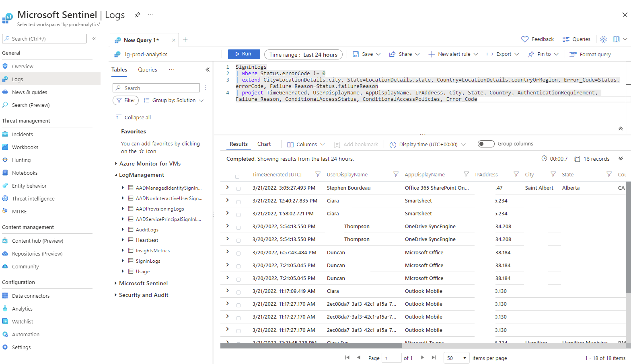Viewport: 631px width, 364px height.
Task: Toggle the Group columns switch
Action: [x=486, y=144]
